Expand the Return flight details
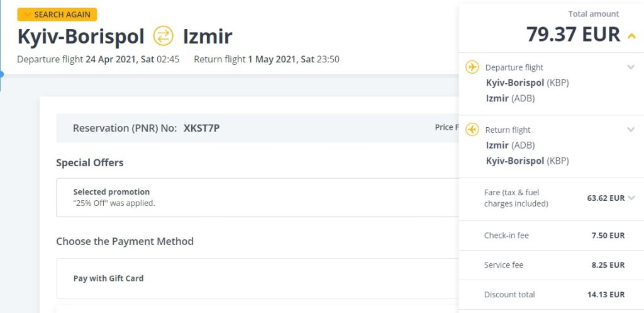The height and width of the screenshot is (313, 644). point(631,130)
